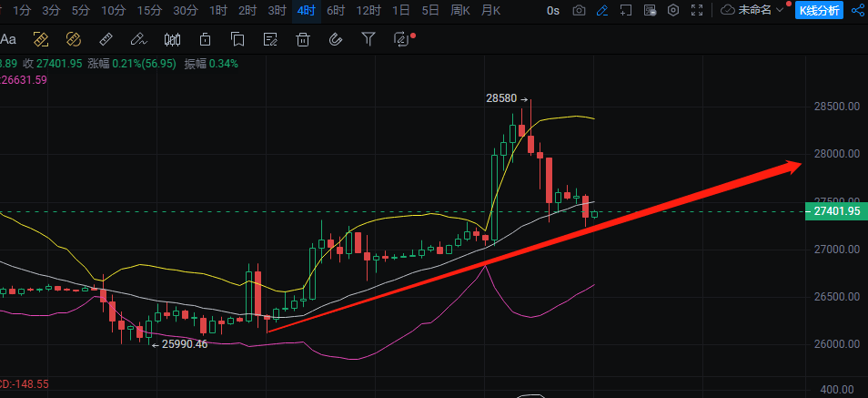Click the red -148.55 MACD value
The height and width of the screenshot is (398, 868).
coord(32,384)
